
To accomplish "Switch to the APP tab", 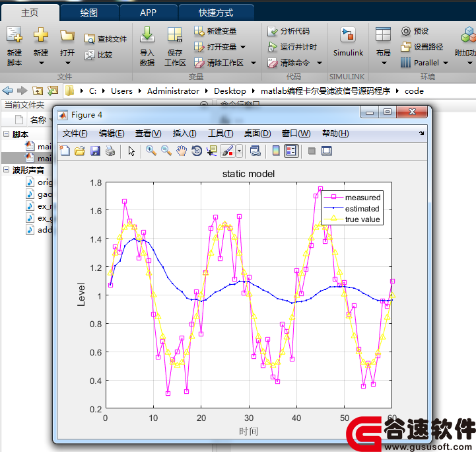I will [148, 13].
